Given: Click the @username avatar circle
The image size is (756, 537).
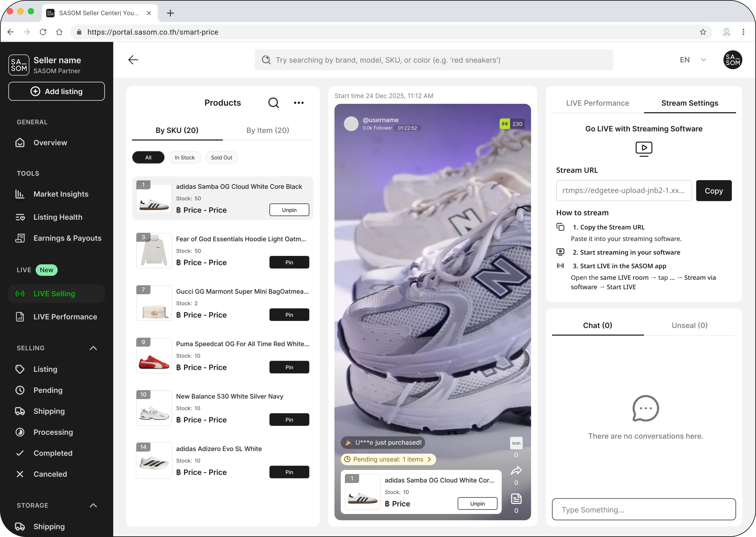Looking at the screenshot, I should [x=351, y=124].
